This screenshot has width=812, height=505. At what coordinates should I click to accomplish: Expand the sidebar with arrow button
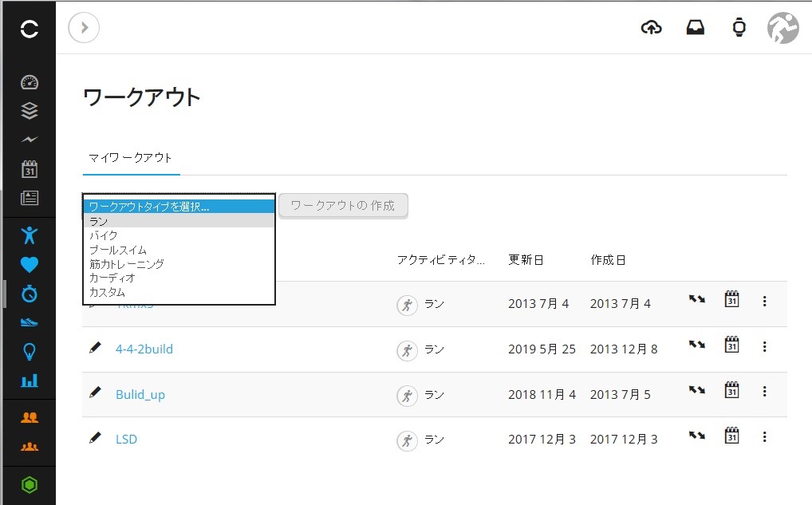pyautogui.click(x=84, y=27)
